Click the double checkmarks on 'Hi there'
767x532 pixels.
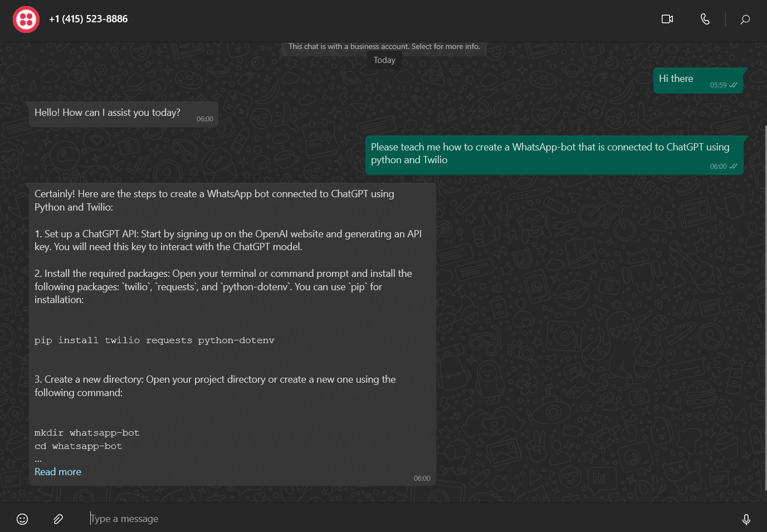coord(731,85)
